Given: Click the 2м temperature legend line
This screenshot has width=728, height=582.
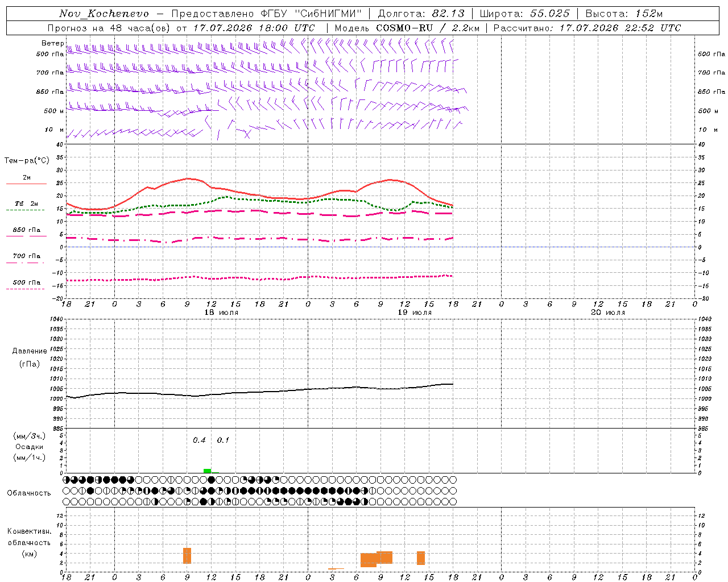Looking at the screenshot, I should coord(26,181).
